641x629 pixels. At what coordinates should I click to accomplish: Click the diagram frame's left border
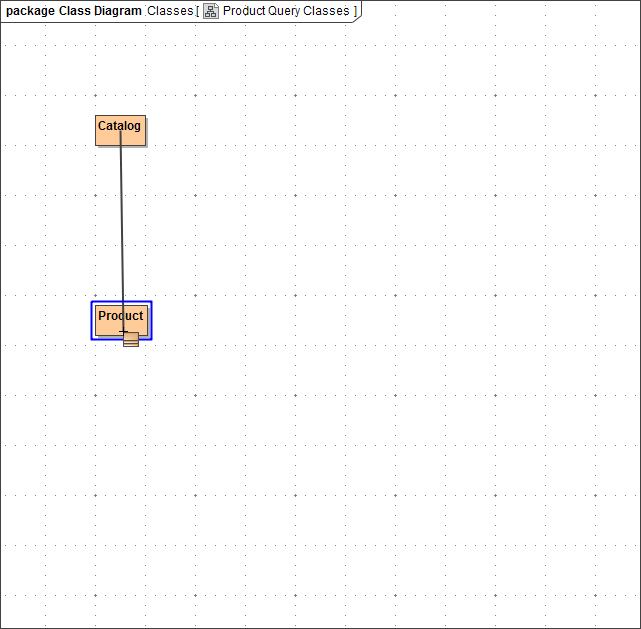click(1, 320)
